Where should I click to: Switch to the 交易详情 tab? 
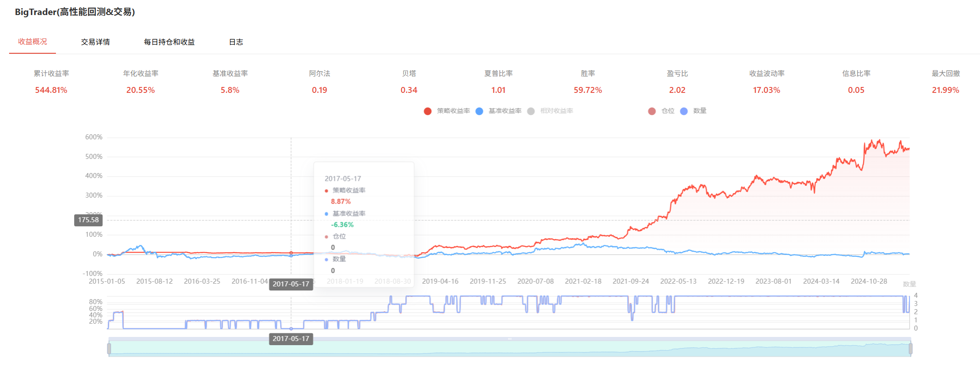point(95,42)
